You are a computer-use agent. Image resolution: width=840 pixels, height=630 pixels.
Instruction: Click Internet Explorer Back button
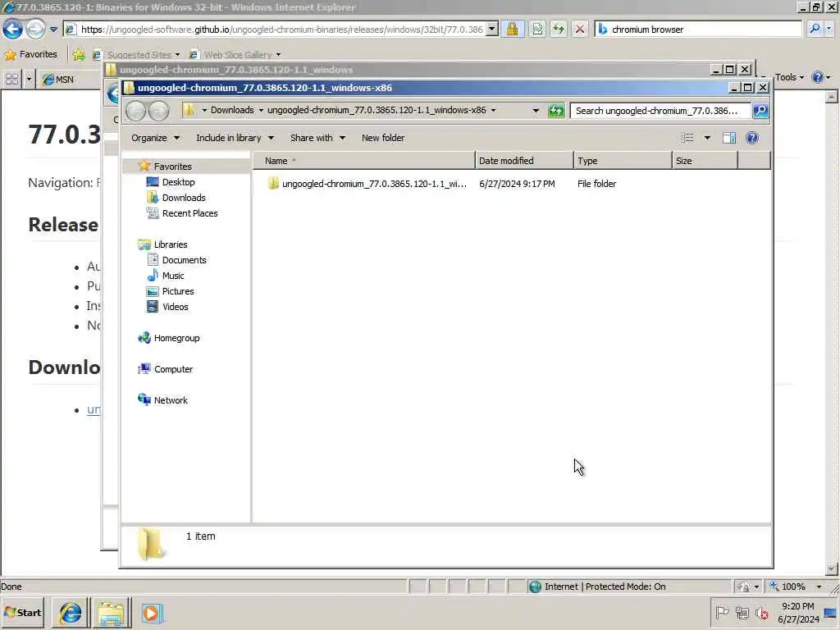[x=12, y=29]
